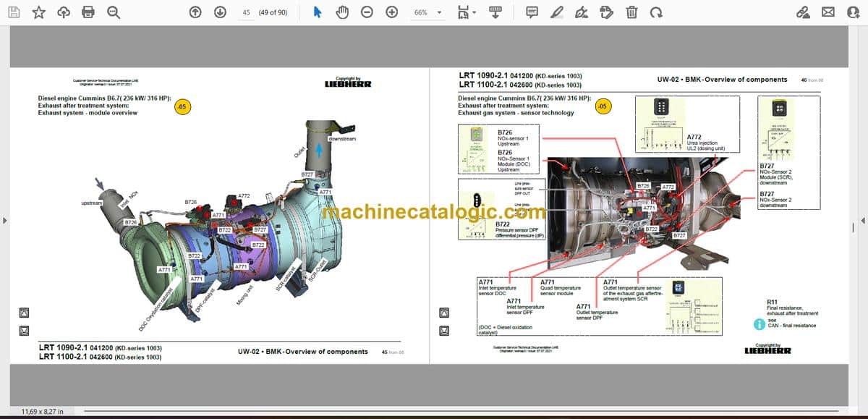The height and width of the screenshot is (419, 868).
Task: Go to next page with down arrow
Action: 219,12
